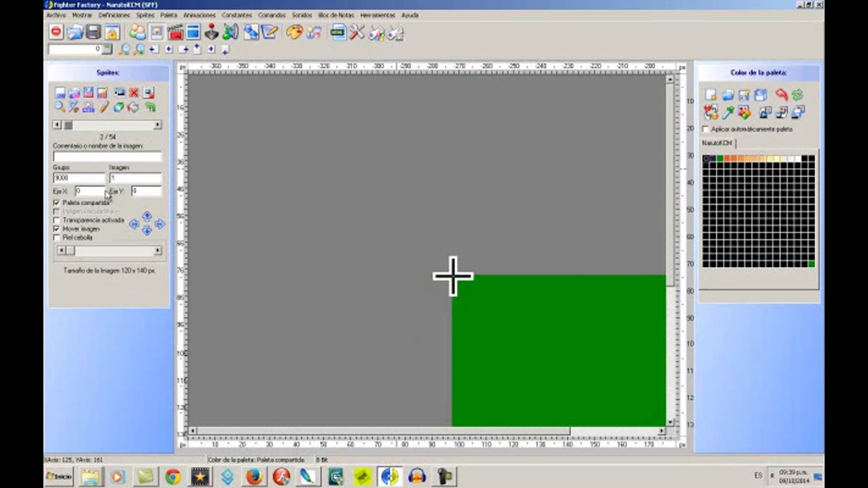Click the Eje X input field
Viewport: 868px width, 488px height.
click(90, 191)
